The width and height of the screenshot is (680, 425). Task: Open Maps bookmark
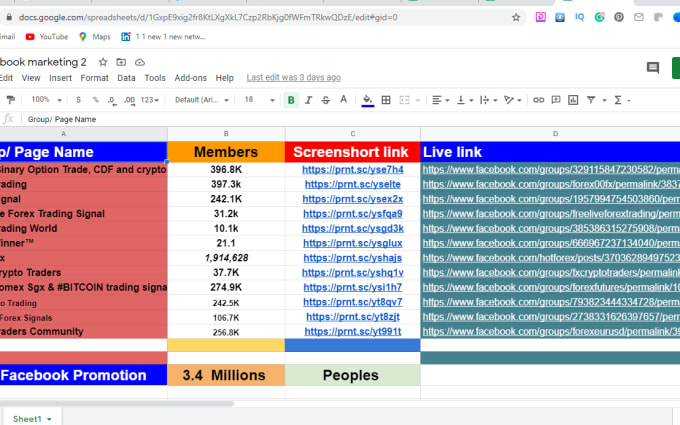95,37
